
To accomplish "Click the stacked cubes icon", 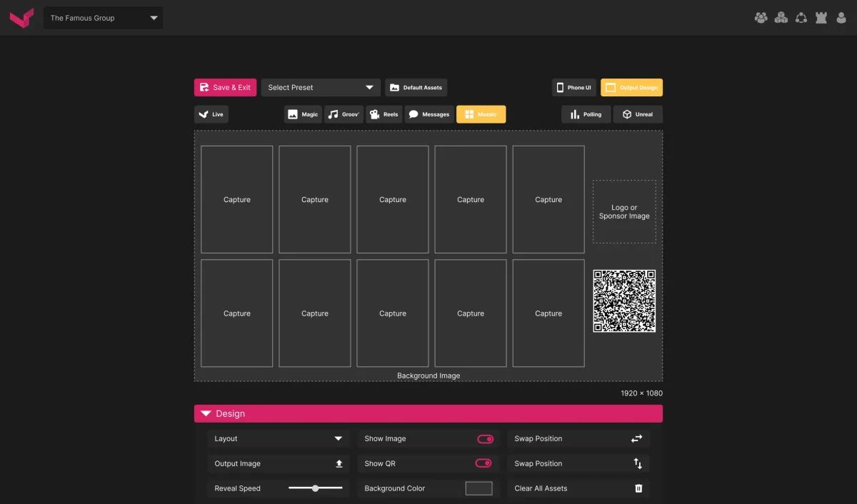I will (x=781, y=18).
